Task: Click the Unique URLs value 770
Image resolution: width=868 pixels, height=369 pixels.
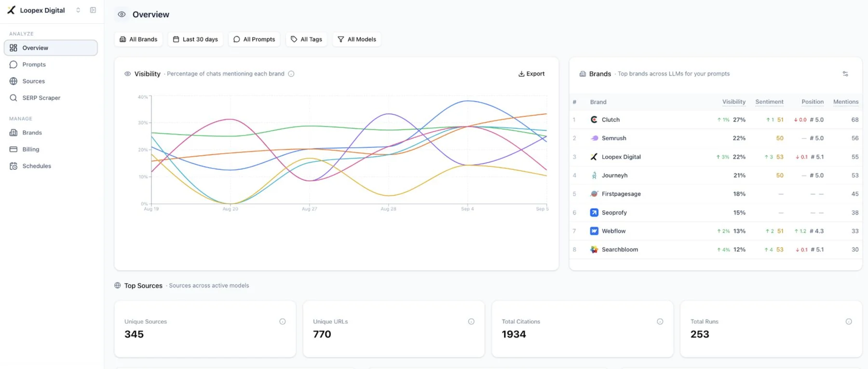Action: [x=322, y=334]
